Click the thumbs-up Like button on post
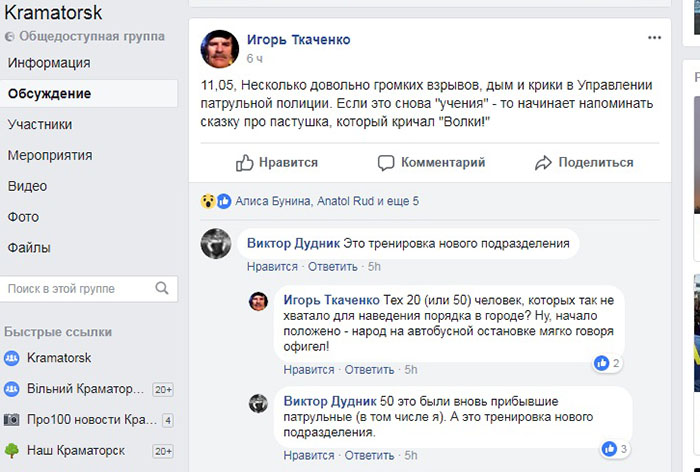This screenshot has width=700, height=472. [x=276, y=162]
